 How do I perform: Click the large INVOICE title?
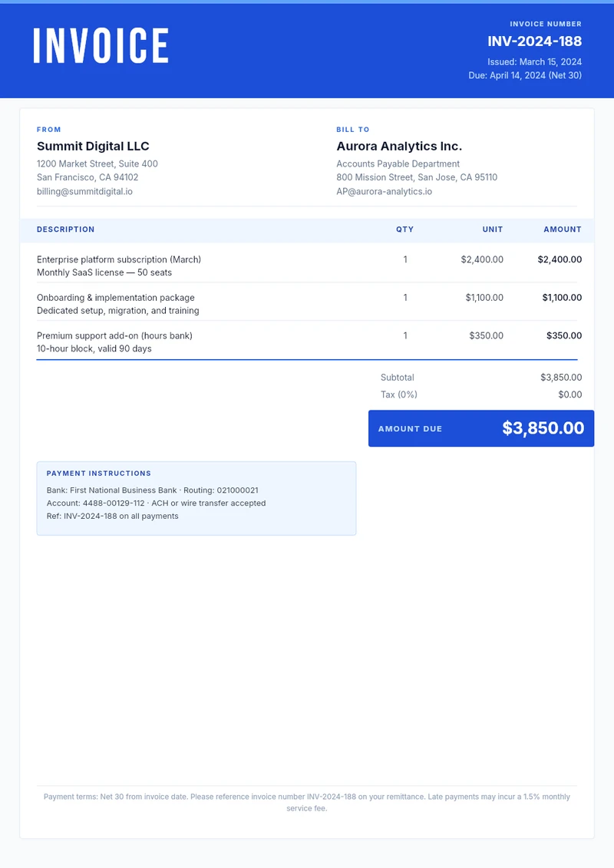(x=101, y=45)
